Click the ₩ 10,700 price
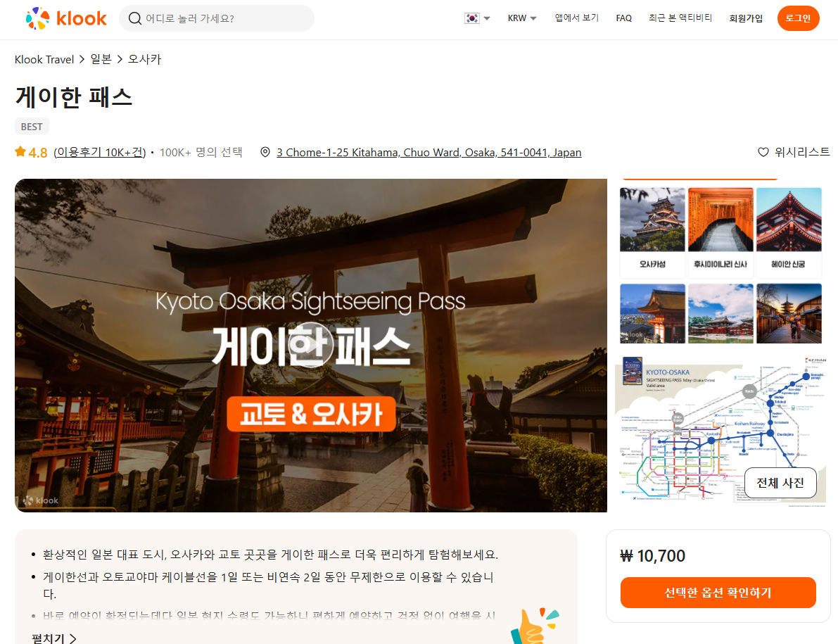 [652, 556]
